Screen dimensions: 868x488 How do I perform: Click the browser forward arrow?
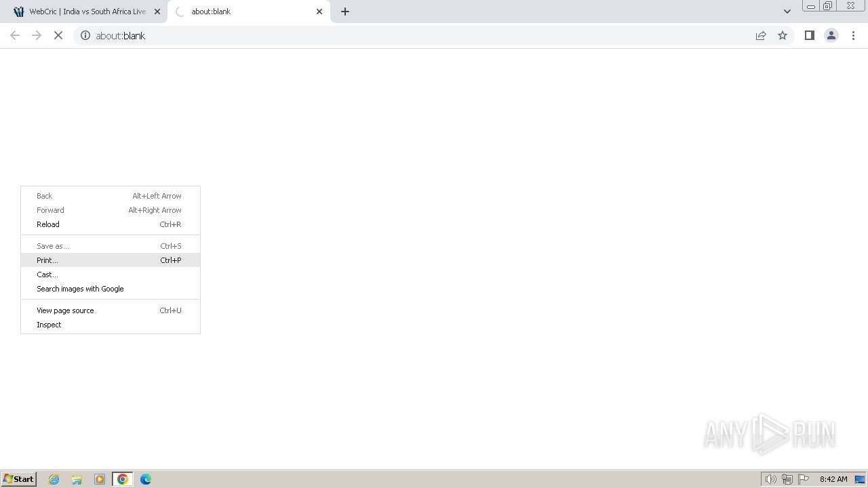(x=37, y=35)
